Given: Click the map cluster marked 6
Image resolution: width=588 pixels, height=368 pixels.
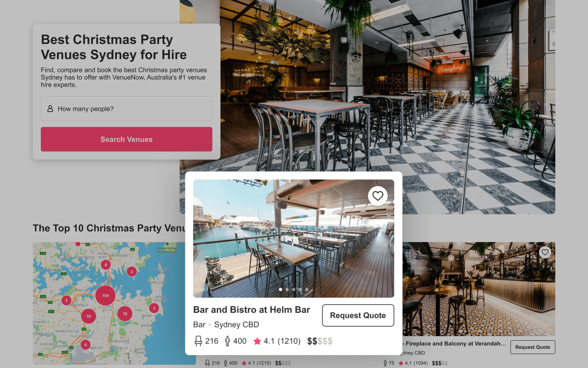Looking at the screenshot, I should pos(85,345).
